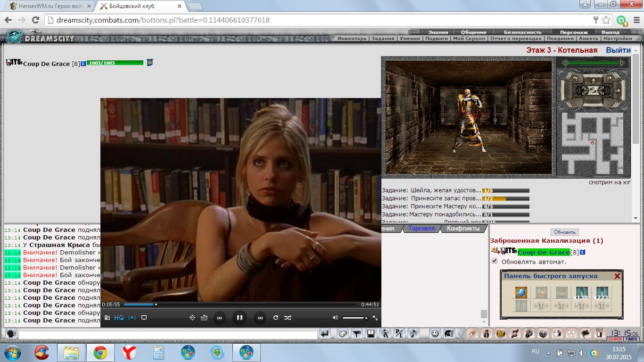Click the monitor with exclamation mark icon

pyautogui.click(x=371, y=334)
